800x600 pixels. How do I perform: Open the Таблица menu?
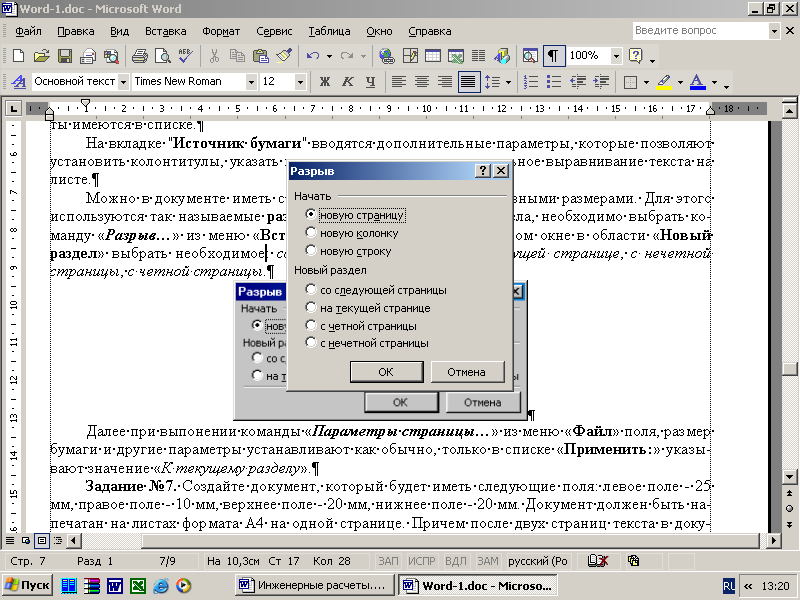(x=329, y=31)
